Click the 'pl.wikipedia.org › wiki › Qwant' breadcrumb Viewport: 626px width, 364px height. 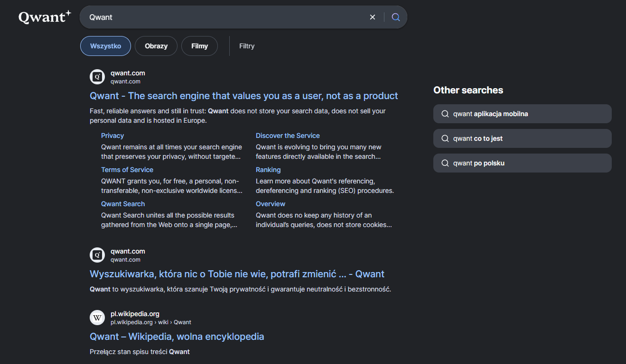click(x=151, y=322)
